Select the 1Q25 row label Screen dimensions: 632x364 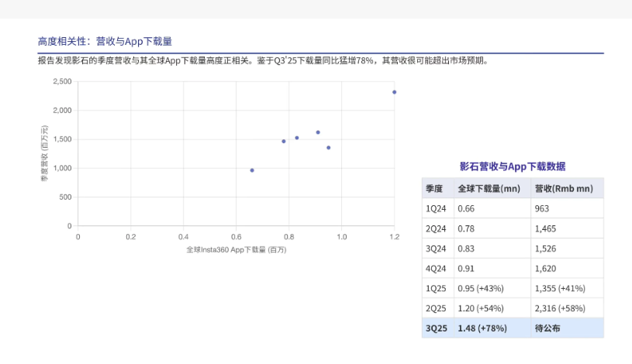436,288
